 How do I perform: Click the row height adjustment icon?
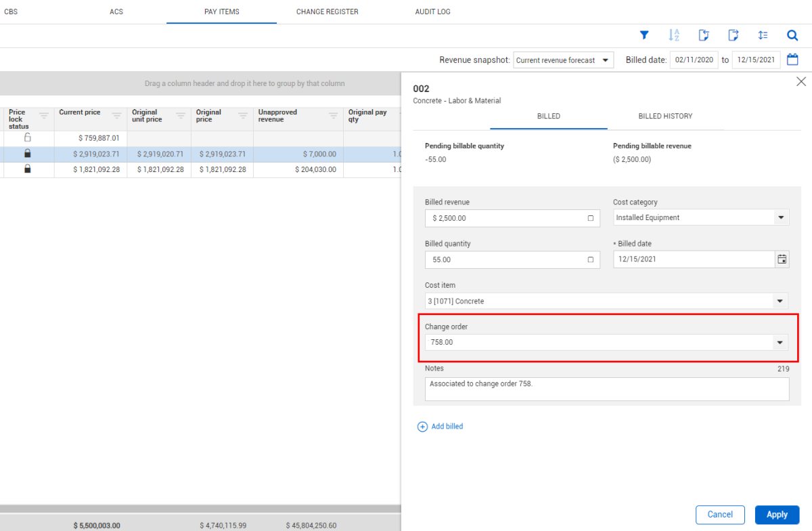(763, 35)
